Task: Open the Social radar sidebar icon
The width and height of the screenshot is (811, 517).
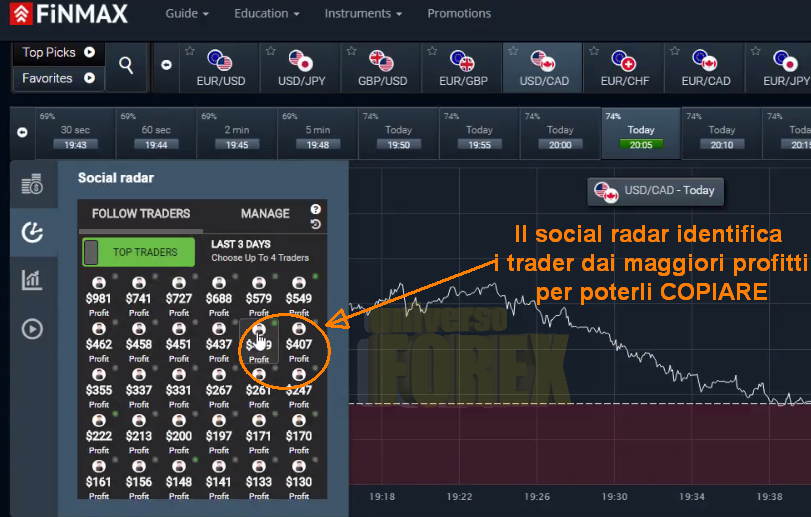Action: [x=32, y=233]
